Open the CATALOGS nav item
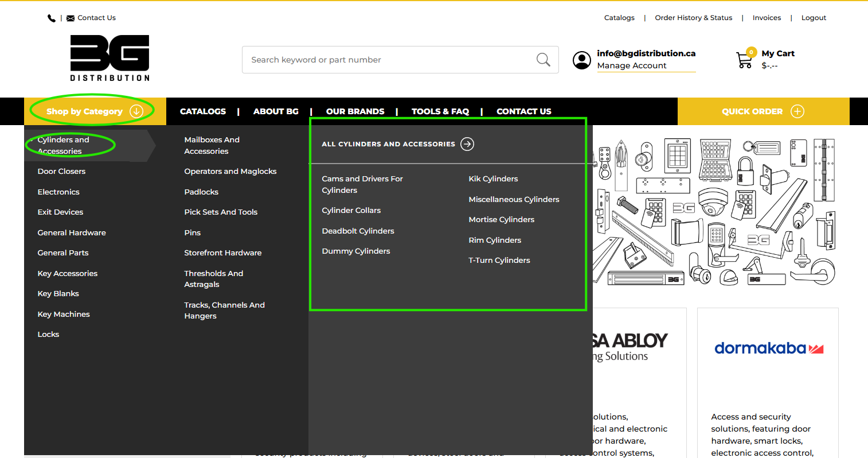This screenshot has width=868, height=458. [x=203, y=111]
